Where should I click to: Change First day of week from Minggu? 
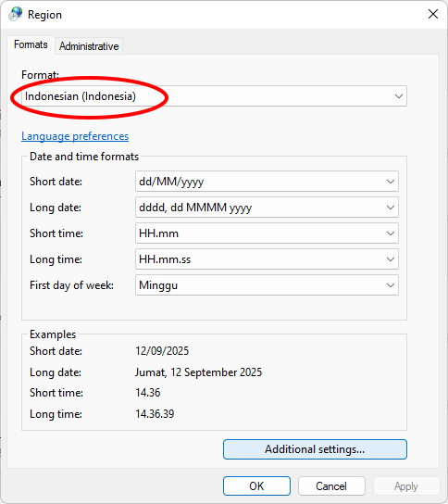pyautogui.click(x=267, y=285)
